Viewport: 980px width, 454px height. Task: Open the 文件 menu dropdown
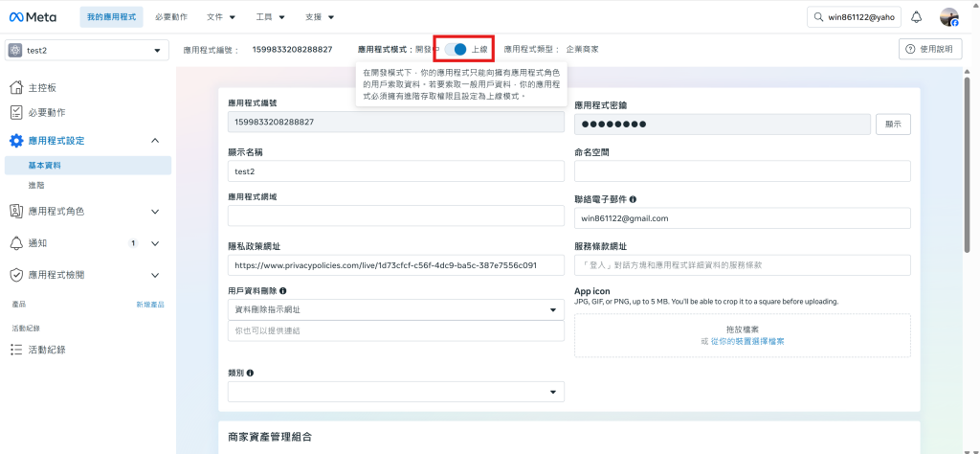coord(221,17)
